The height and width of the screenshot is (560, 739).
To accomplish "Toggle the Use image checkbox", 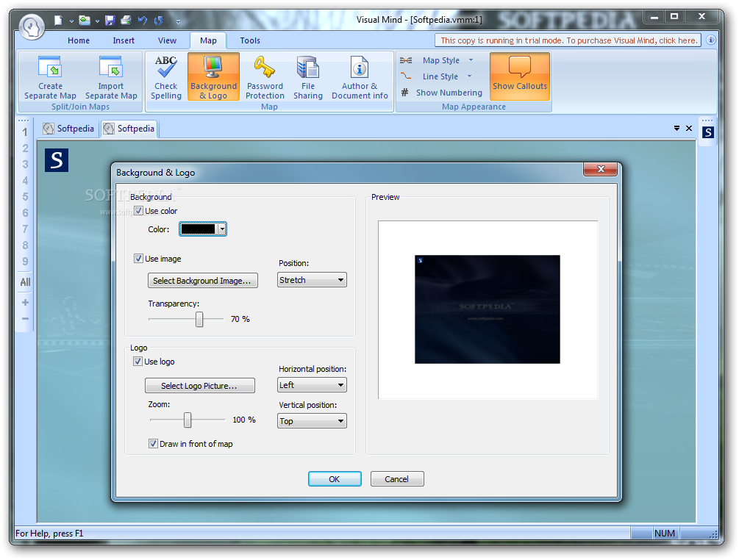I will point(138,258).
